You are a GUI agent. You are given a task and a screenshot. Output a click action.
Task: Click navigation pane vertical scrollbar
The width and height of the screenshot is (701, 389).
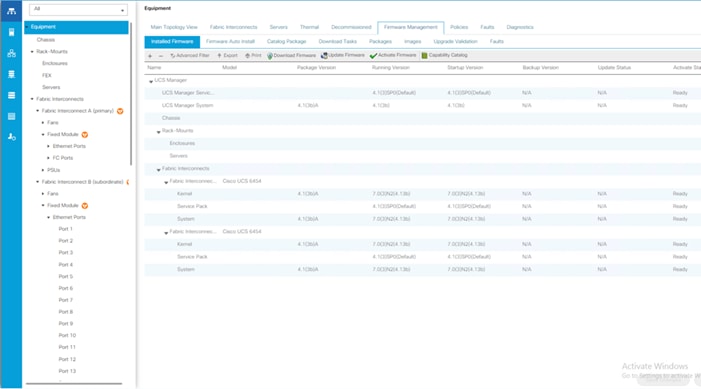(x=131, y=94)
